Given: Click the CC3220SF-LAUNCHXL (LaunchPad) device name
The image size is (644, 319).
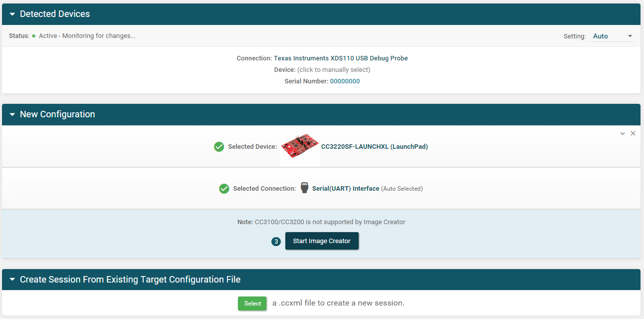Looking at the screenshot, I should pos(375,147).
